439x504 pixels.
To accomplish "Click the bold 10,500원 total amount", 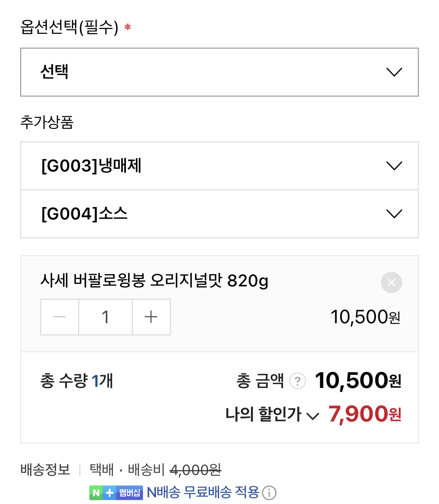I will click(x=358, y=381).
